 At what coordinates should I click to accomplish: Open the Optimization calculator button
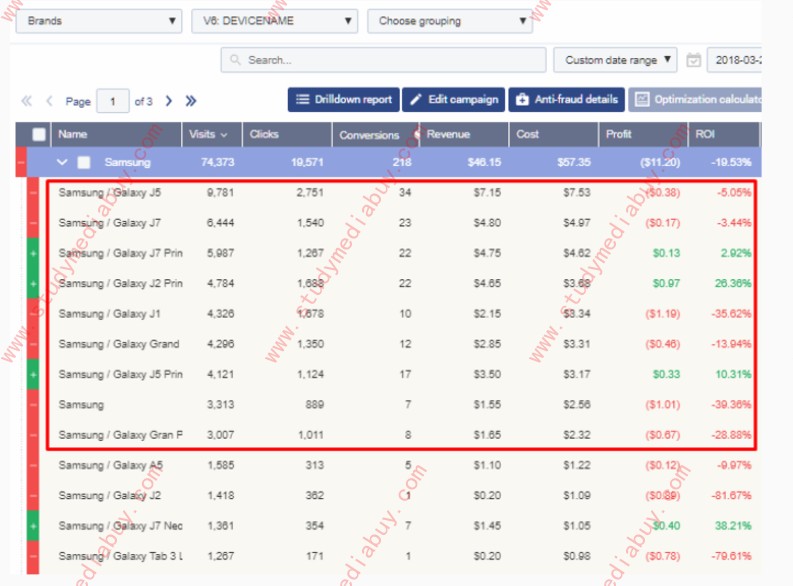click(x=695, y=100)
